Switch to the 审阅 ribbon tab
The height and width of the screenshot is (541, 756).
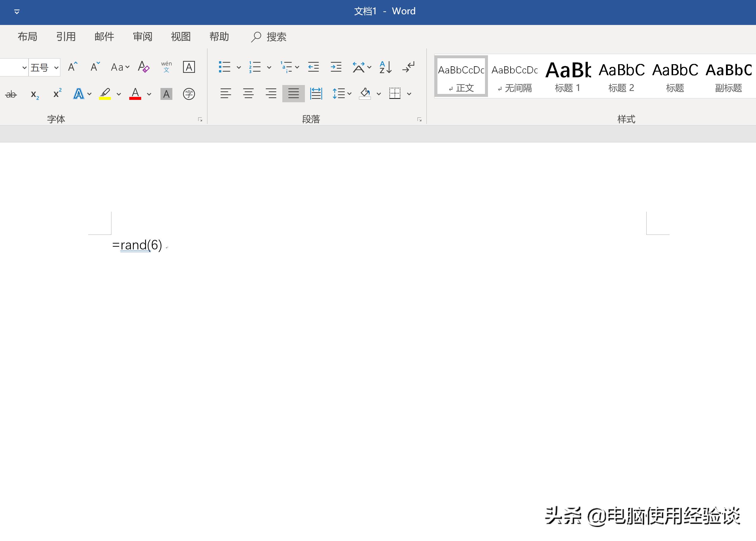142,37
